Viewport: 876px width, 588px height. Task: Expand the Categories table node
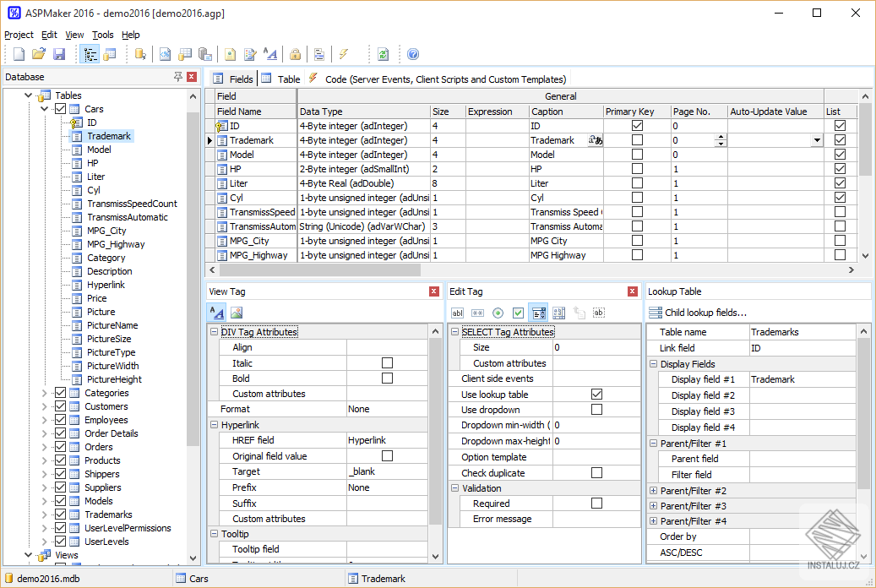[x=45, y=393]
